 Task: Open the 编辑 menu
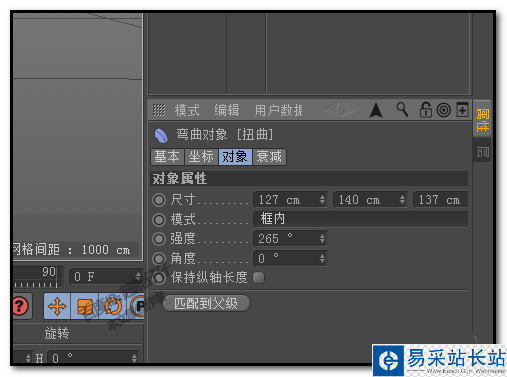227,110
